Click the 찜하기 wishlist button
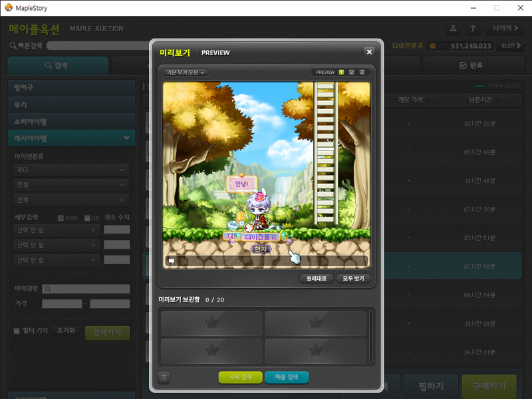Image resolution: width=532 pixels, height=399 pixels. pyautogui.click(x=431, y=386)
